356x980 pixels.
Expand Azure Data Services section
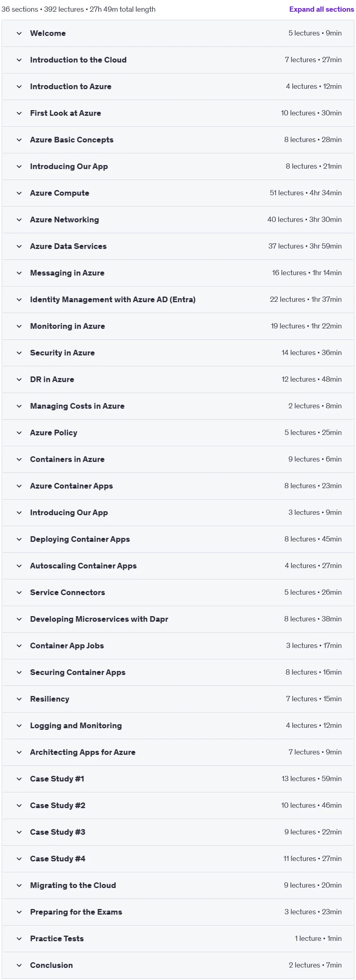point(178,246)
